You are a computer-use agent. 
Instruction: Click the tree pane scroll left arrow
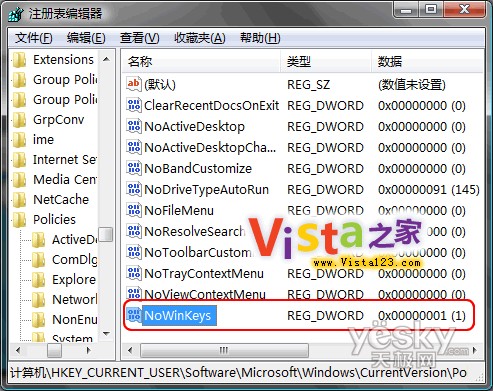(18, 350)
